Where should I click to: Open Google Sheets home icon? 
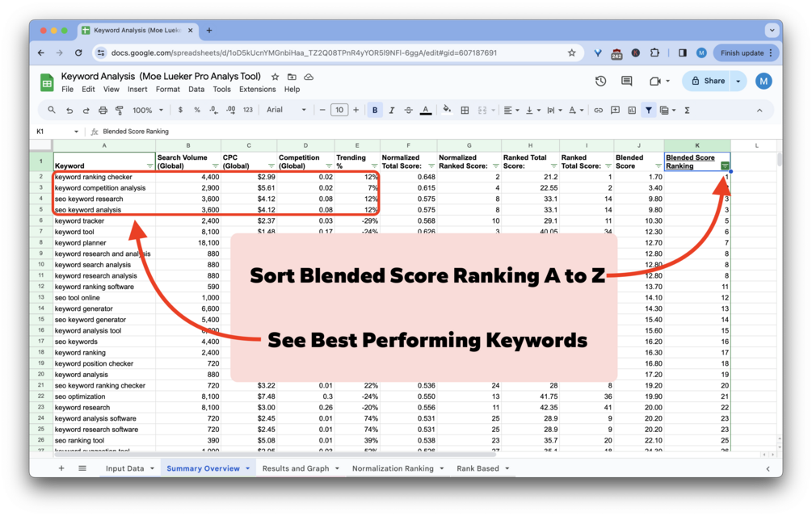click(47, 82)
